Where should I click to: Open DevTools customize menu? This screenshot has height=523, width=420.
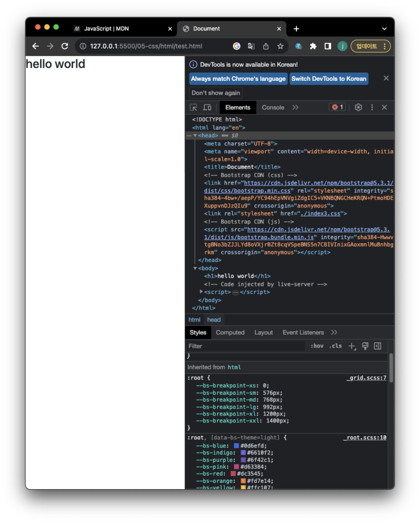coord(372,107)
